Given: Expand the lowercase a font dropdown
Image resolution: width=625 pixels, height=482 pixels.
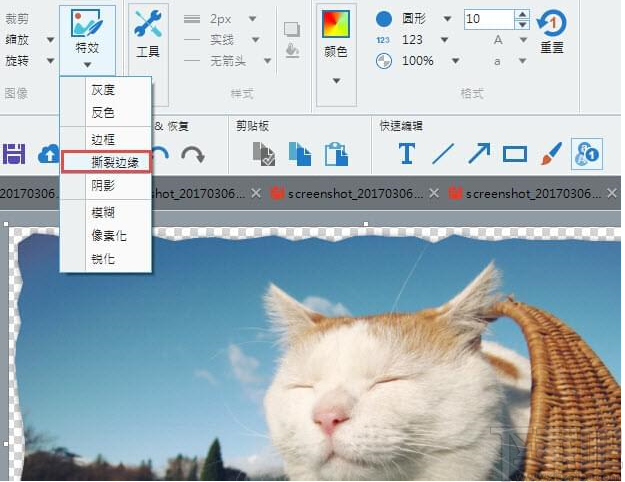Looking at the screenshot, I should tap(523, 61).
